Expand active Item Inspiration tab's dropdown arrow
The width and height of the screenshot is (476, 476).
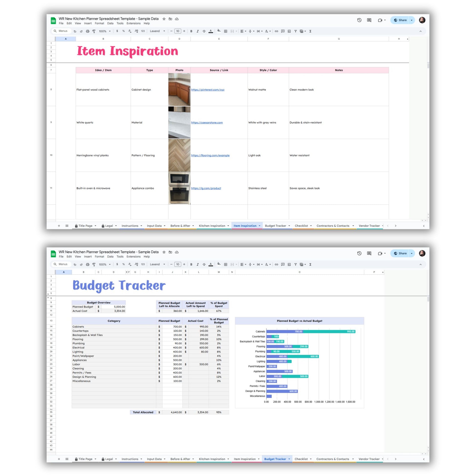point(260,226)
